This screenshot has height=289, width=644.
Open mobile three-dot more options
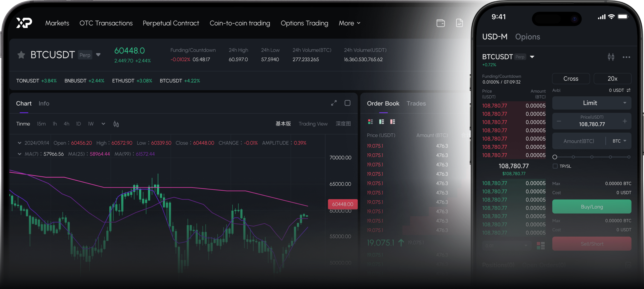[626, 57]
